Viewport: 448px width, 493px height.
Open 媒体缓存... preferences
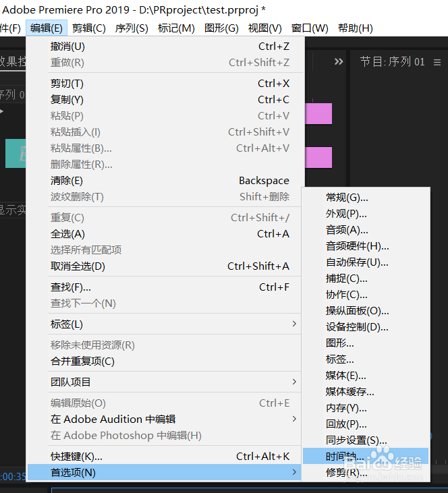pyautogui.click(x=366, y=392)
